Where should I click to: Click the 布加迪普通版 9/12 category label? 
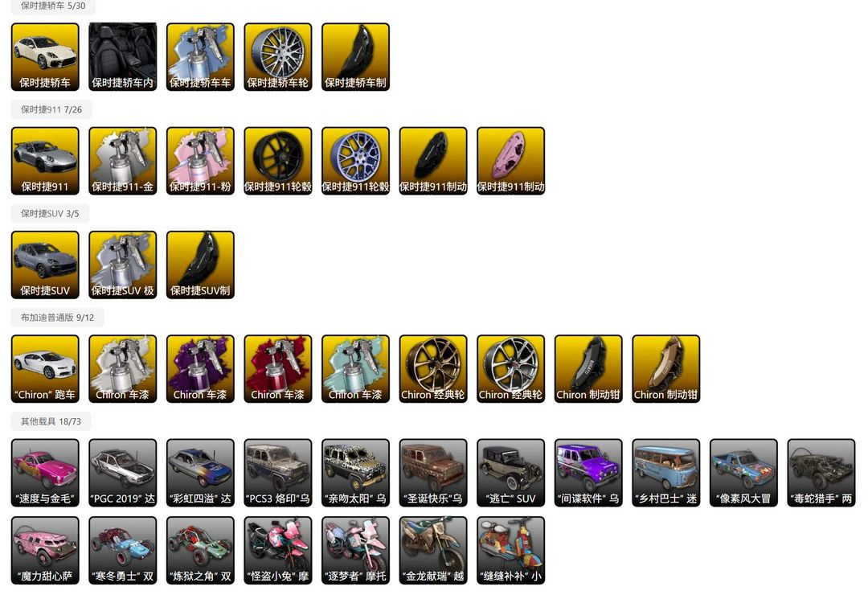58,318
